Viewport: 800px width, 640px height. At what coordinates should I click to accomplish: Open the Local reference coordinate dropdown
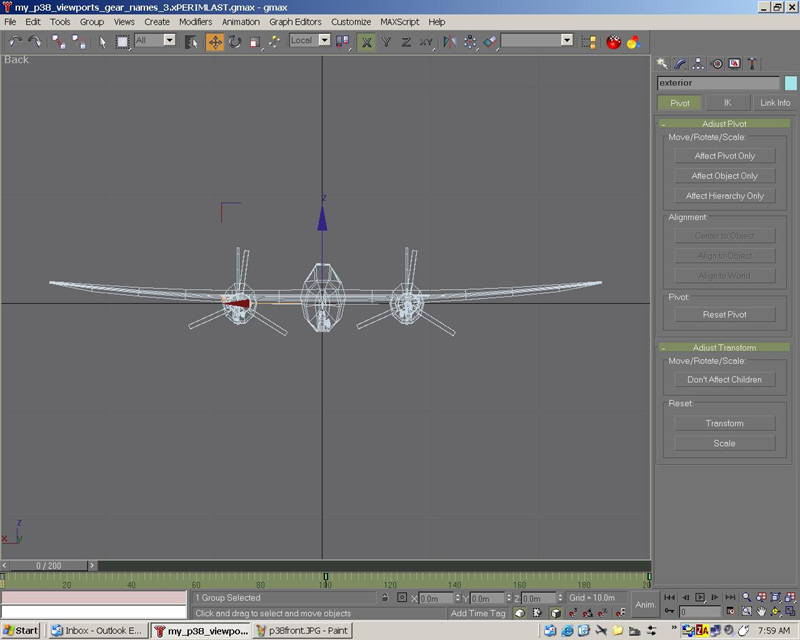point(310,41)
